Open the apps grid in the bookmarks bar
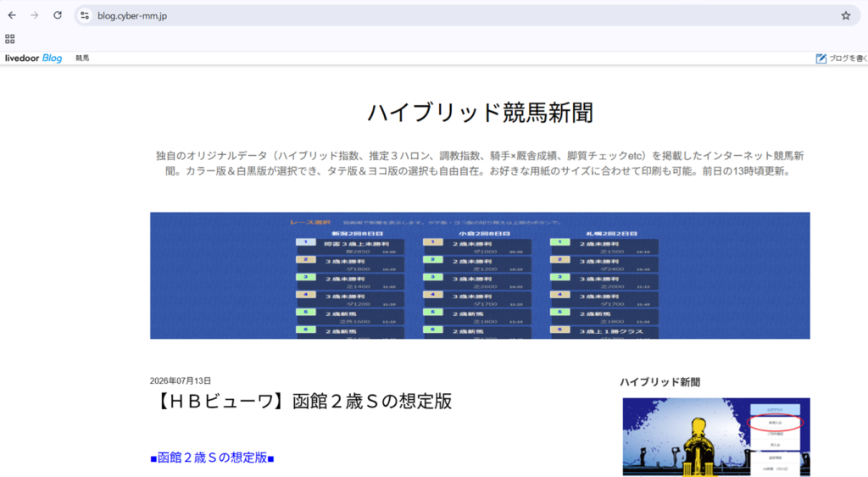The image size is (868, 477). click(10, 39)
